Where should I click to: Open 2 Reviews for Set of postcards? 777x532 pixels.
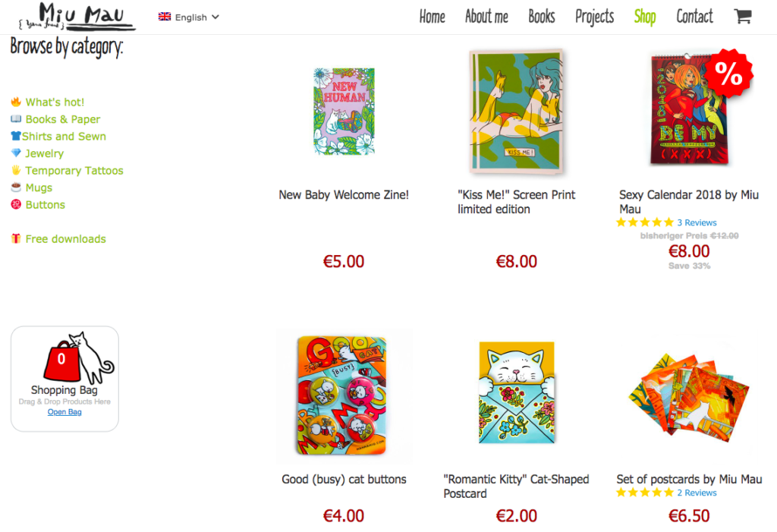point(697,493)
